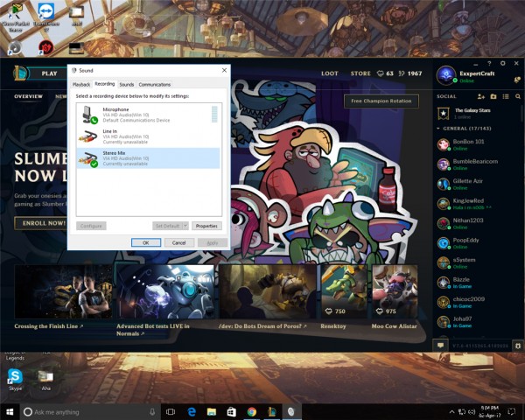Click the Free Champion Rotation button
Viewport: 525px width, 420px height.
(x=381, y=101)
